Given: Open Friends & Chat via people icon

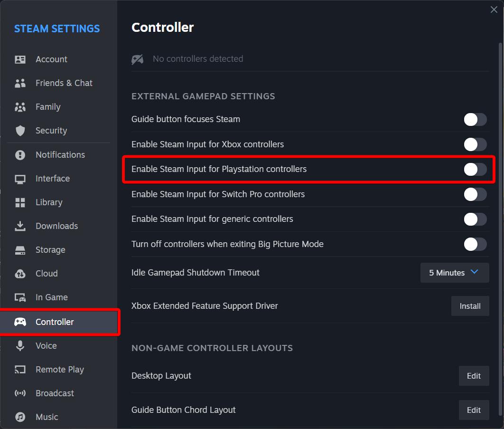Looking at the screenshot, I should click(20, 83).
